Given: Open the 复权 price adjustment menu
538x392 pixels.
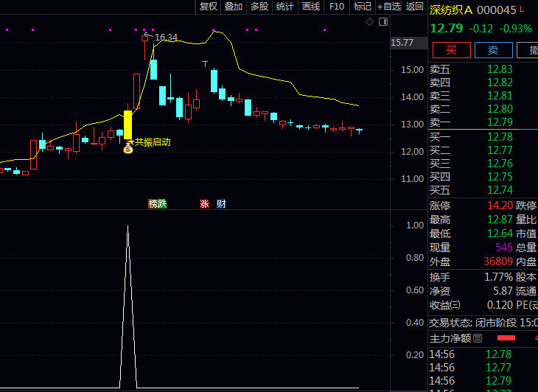Looking at the screenshot, I should pos(209,7).
